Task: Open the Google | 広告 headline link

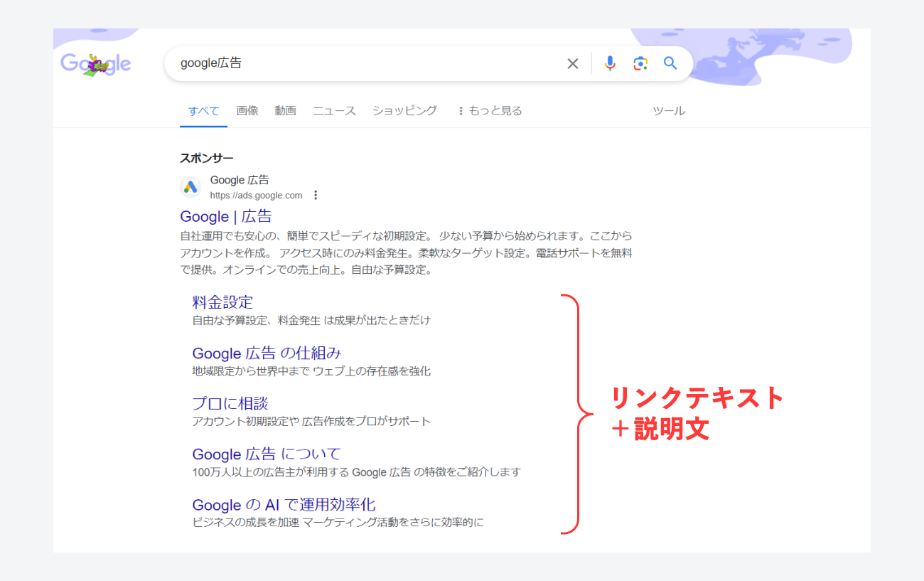Action: coord(226,216)
